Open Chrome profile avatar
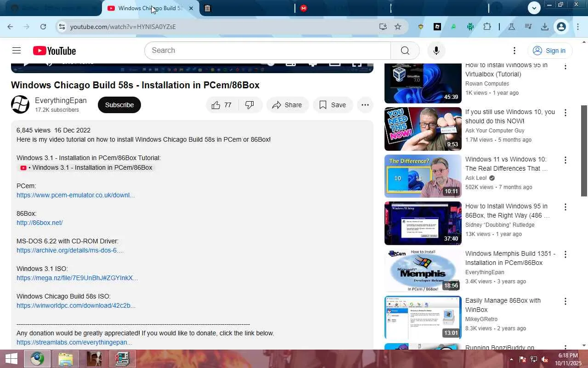Viewport: 588px width, 368px height. (561, 27)
